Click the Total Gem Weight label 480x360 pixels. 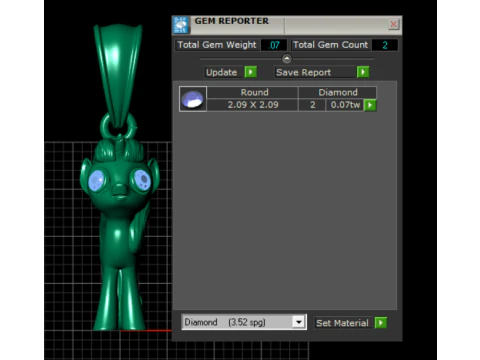tap(217, 45)
